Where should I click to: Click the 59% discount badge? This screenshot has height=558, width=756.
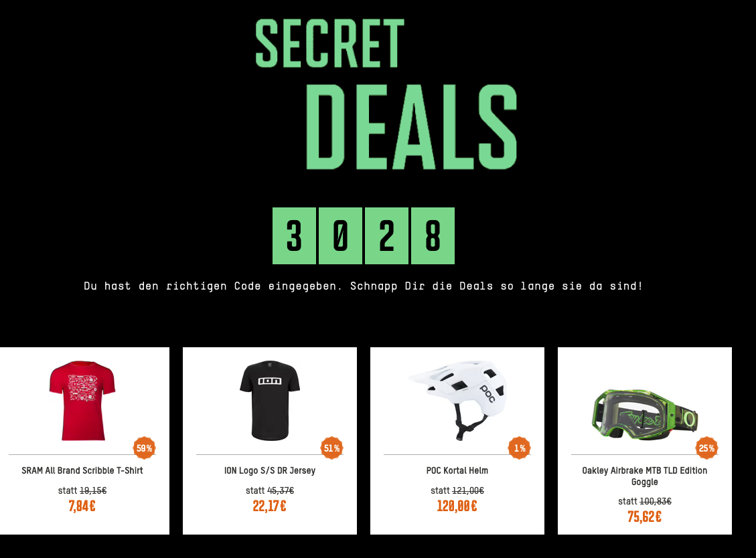[145, 448]
